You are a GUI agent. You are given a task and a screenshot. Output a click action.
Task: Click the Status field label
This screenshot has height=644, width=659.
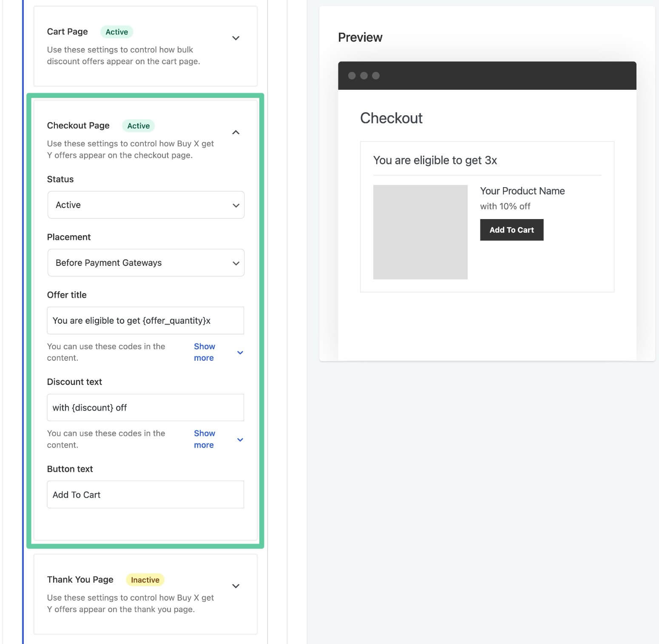tap(60, 179)
